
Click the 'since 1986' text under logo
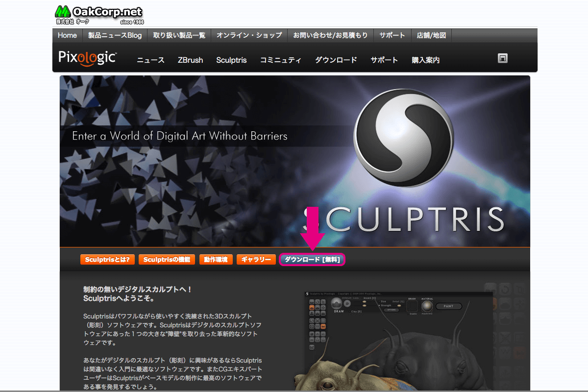tap(132, 22)
